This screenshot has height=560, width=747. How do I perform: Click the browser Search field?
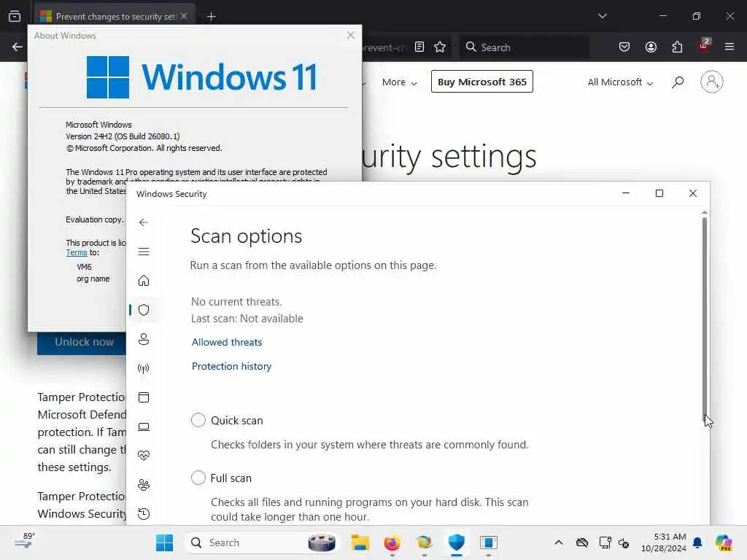coord(524,47)
